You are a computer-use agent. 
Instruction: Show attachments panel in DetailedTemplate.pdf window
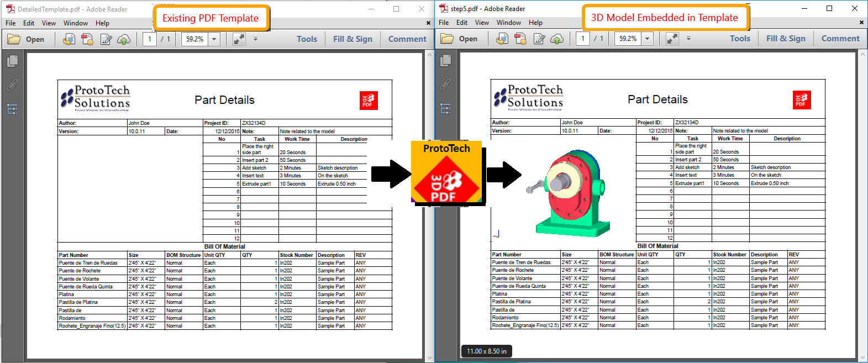tap(12, 85)
